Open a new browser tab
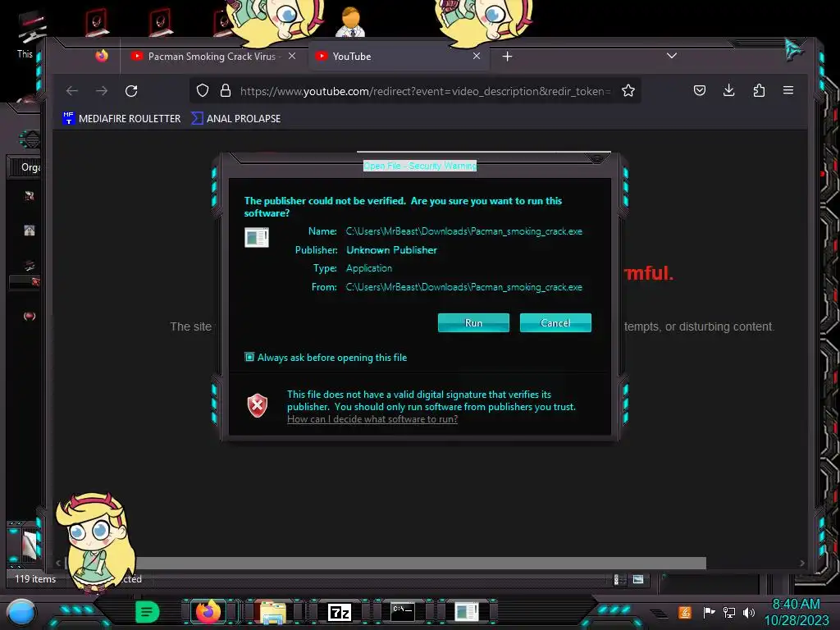The width and height of the screenshot is (840, 630). [507, 57]
